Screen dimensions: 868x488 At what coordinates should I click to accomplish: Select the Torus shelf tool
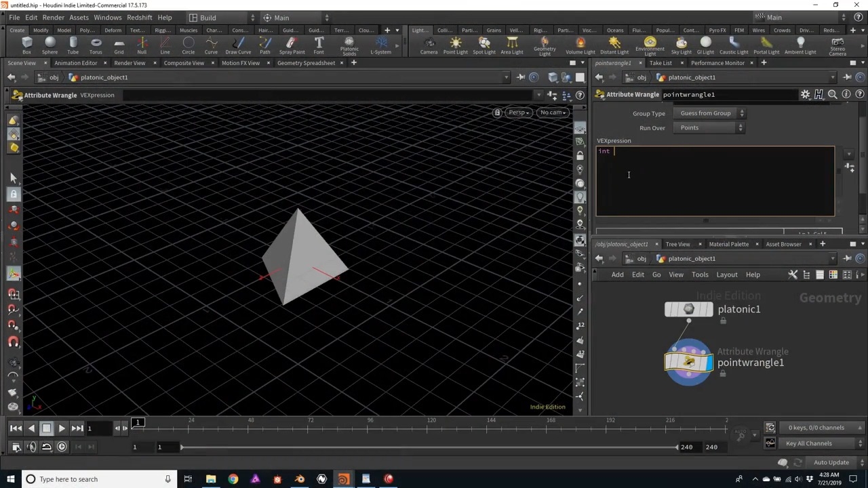tap(96, 45)
